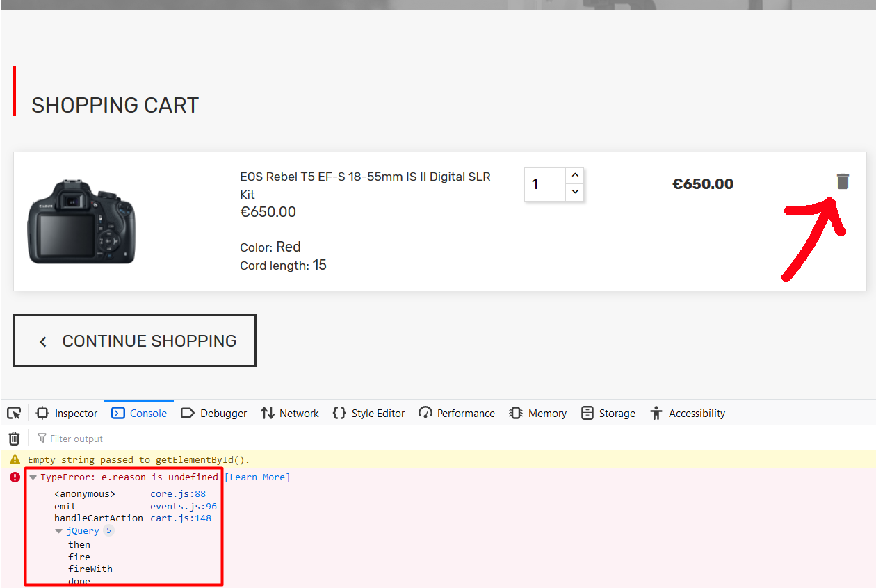The width and height of the screenshot is (876, 588).
Task: Open the Accessibility panel
Action: (x=688, y=413)
